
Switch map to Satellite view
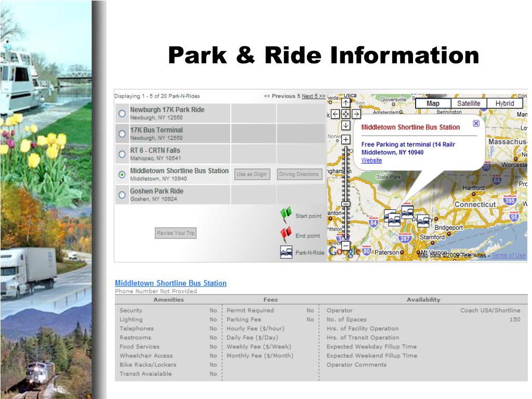[469, 103]
